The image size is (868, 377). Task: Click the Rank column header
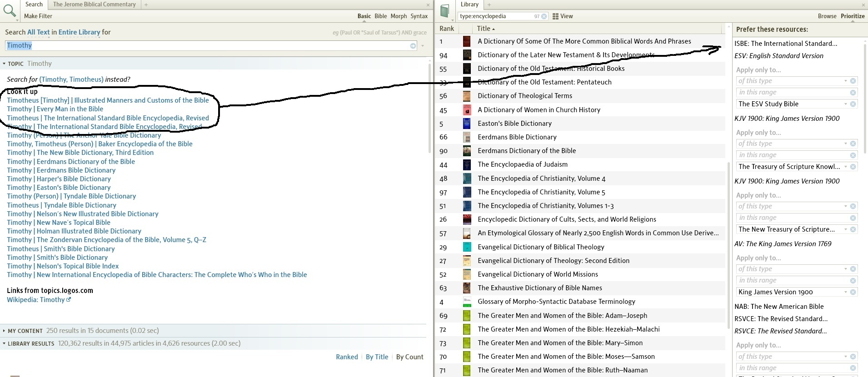pyautogui.click(x=447, y=29)
